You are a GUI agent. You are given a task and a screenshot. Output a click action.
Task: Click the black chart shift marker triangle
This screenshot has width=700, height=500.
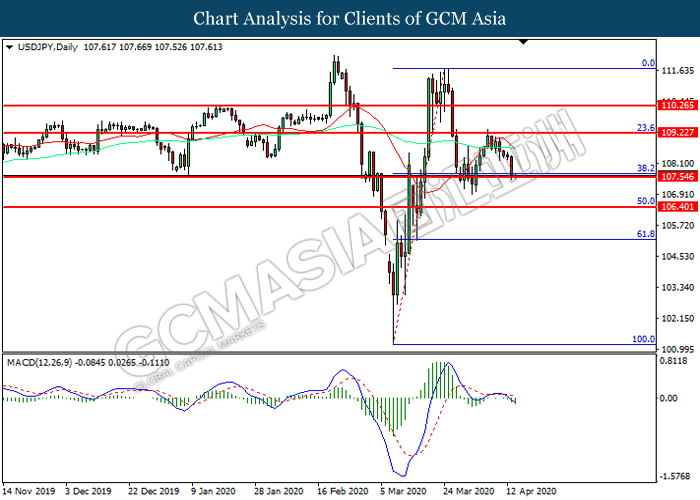click(521, 43)
